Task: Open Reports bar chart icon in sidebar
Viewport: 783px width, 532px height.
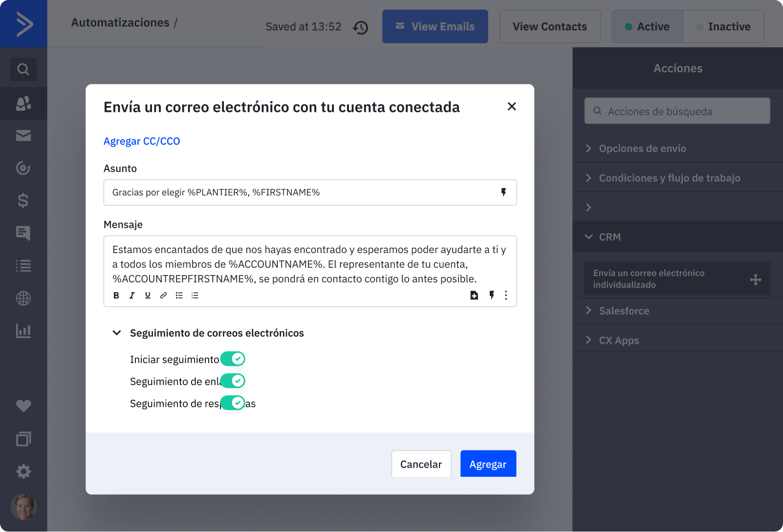Action: 23,331
